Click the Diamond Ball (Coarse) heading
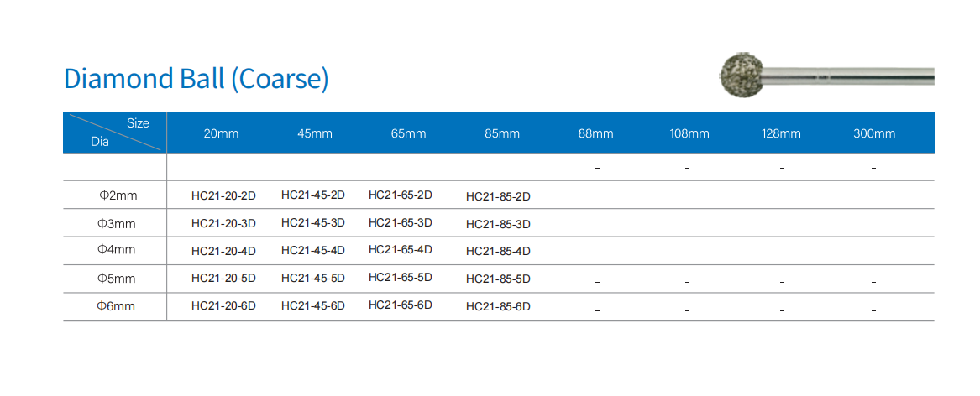The image size is (980, 396). 196,79
